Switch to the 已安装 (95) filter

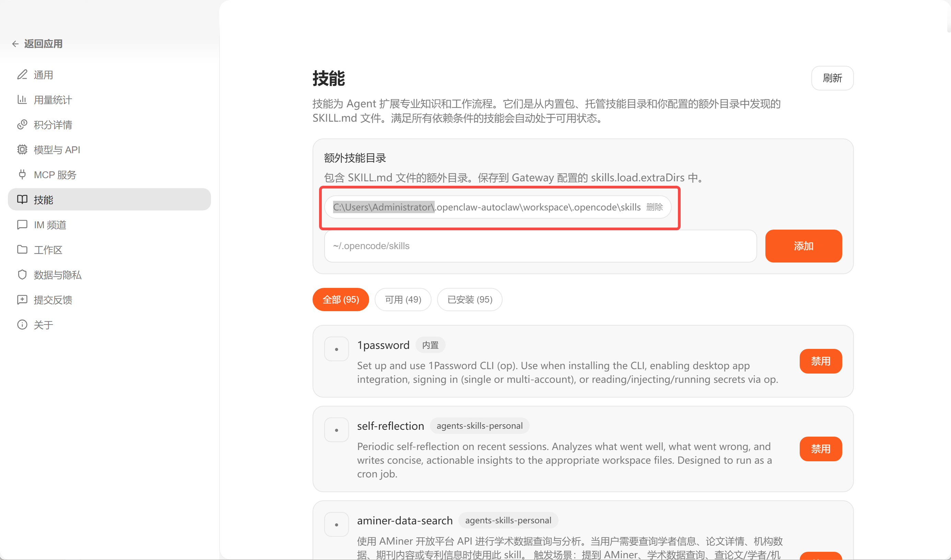pos(469,300)
